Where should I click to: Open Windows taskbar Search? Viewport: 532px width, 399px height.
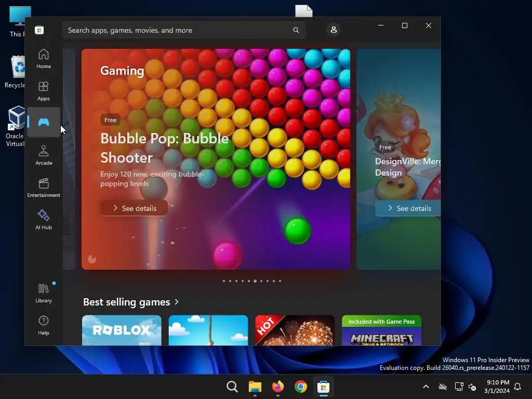[x=232, y=387]
